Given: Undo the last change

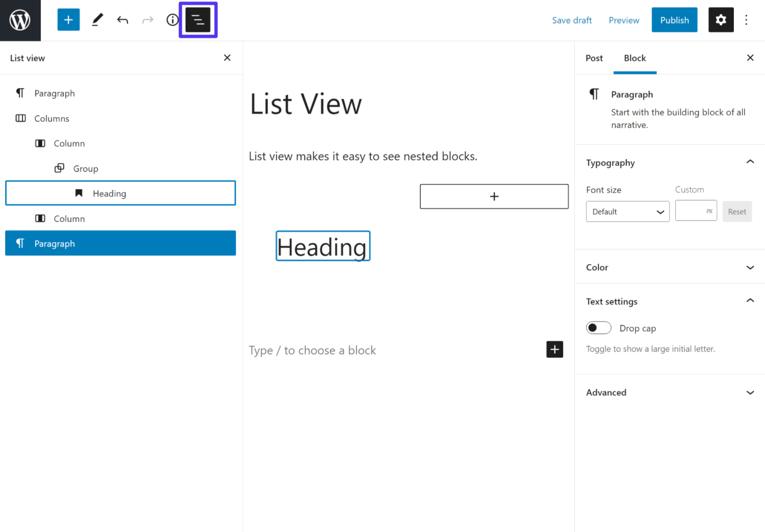Looking at the screenshot, I should click(122, 19).
